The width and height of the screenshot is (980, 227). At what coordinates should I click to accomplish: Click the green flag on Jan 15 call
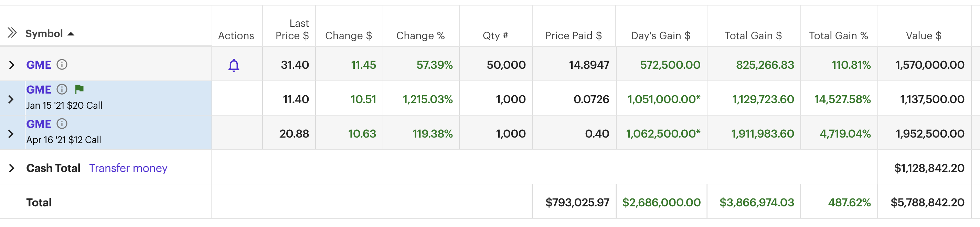click(x=79, y=89)
